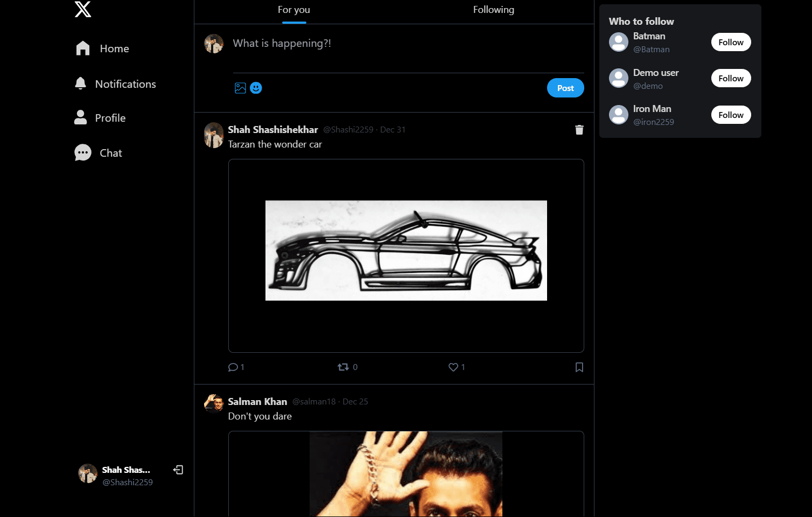812x517 pixels.
Task: Click Demo user's avatar icon
Action: 619,78
